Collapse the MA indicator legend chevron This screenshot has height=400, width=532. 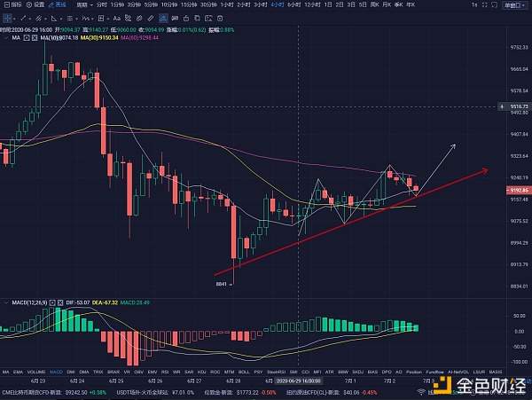pyautogui.click(x=7, y=38)
